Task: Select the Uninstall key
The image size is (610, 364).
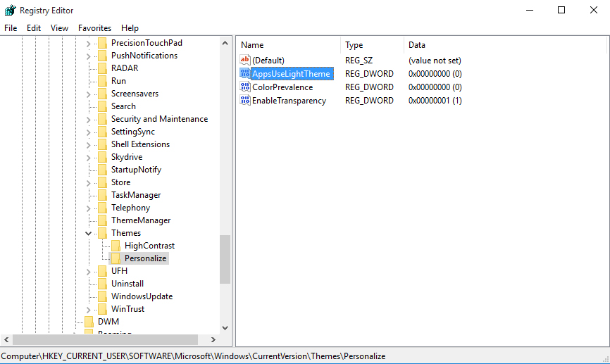Action: point(127,284)
